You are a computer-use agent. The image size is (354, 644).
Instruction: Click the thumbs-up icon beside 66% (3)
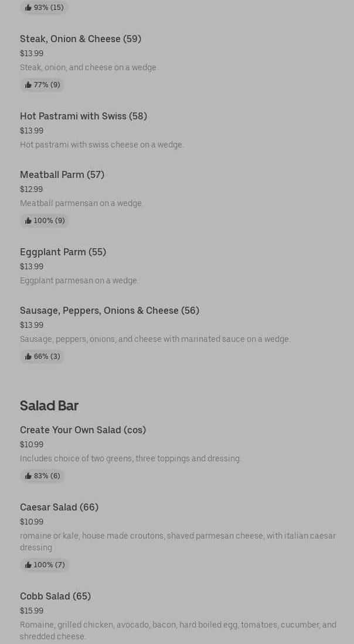(28, 357)
